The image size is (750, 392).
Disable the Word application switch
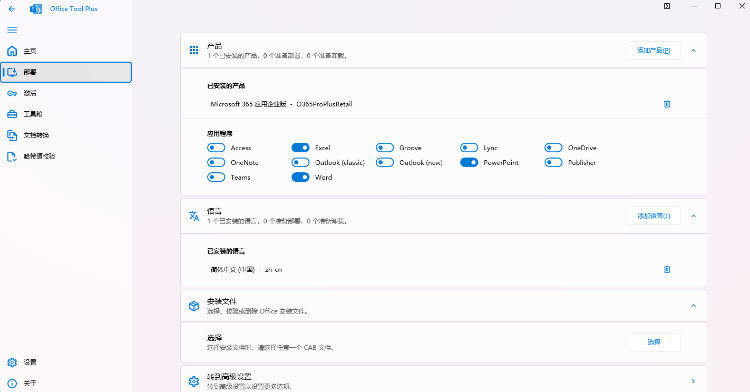click(x=300, y=177)
